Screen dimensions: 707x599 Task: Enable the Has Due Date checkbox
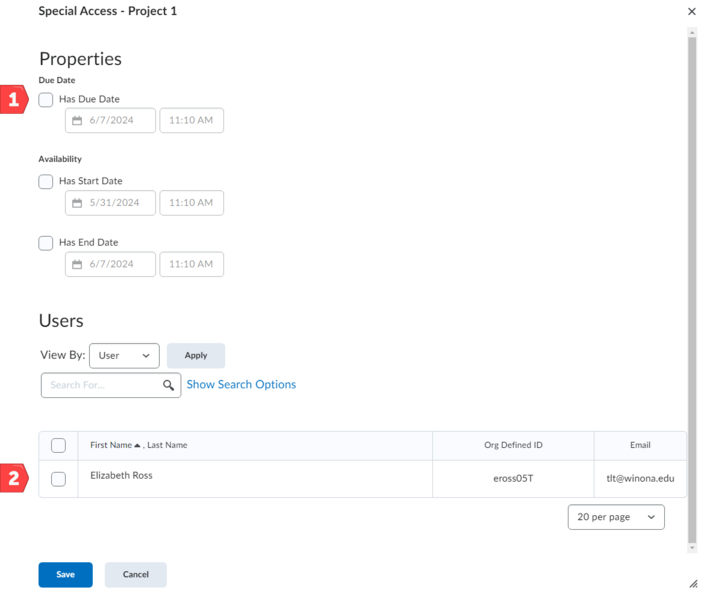click(x=46, y=100)
